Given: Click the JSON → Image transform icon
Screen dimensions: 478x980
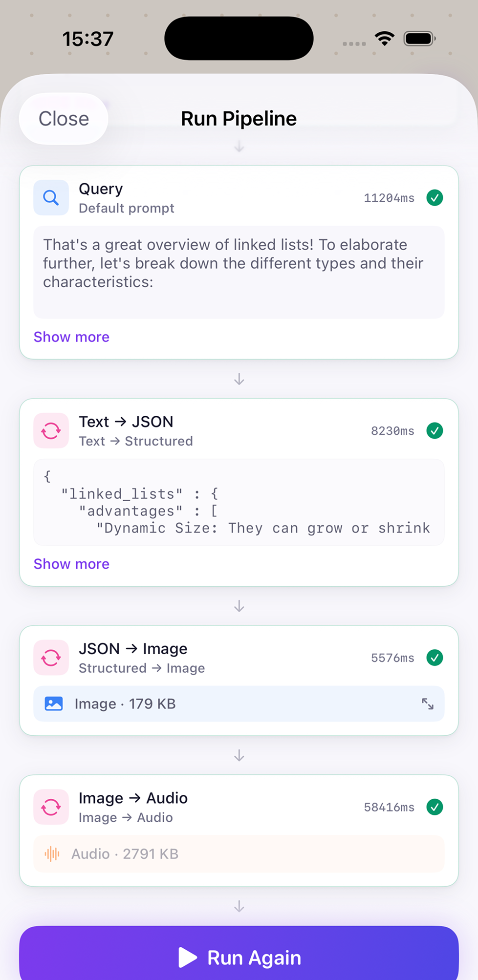Looking at the screenshot, I should click(x=51, y=658).
